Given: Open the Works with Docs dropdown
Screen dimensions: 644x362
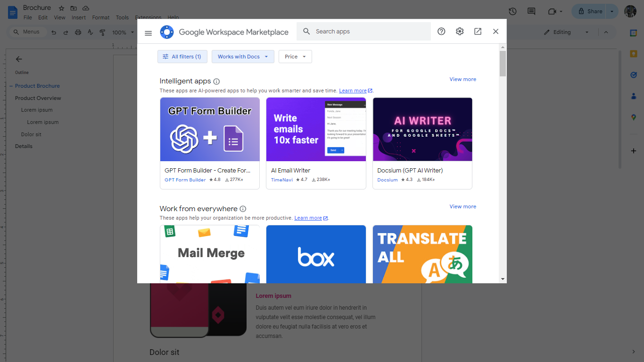Looking at the screenshot, I should [243, 57].
